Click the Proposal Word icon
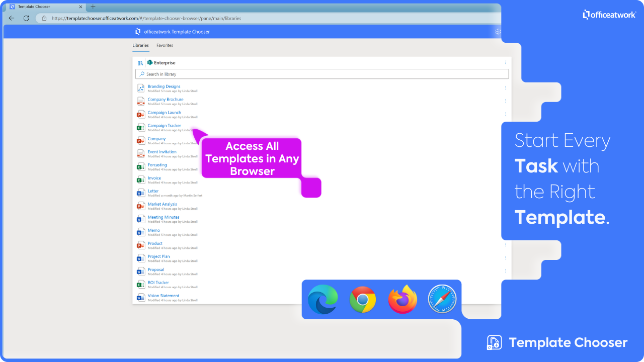 (x=141, y=271)
